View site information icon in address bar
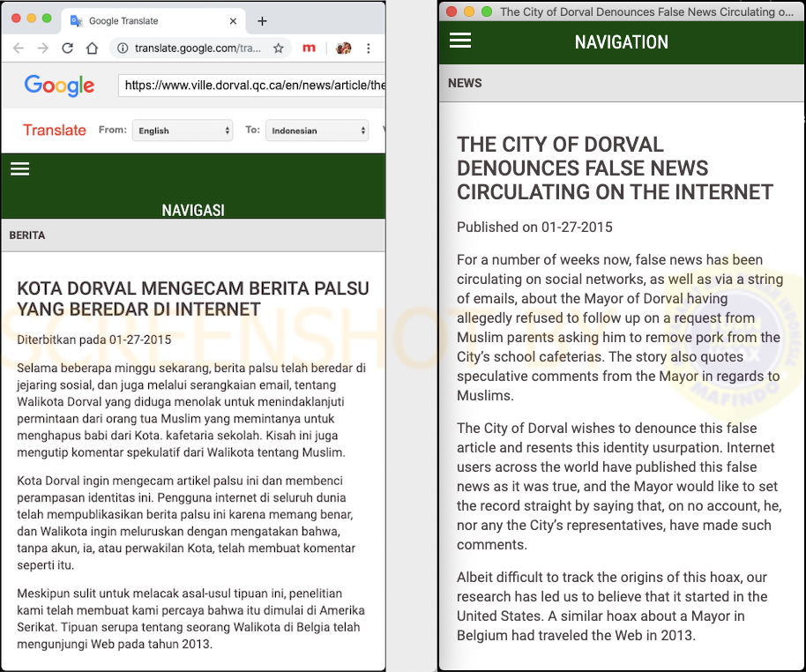Image resolution: width=806 pixels, height=672 pixels. [x=123, y=49]
